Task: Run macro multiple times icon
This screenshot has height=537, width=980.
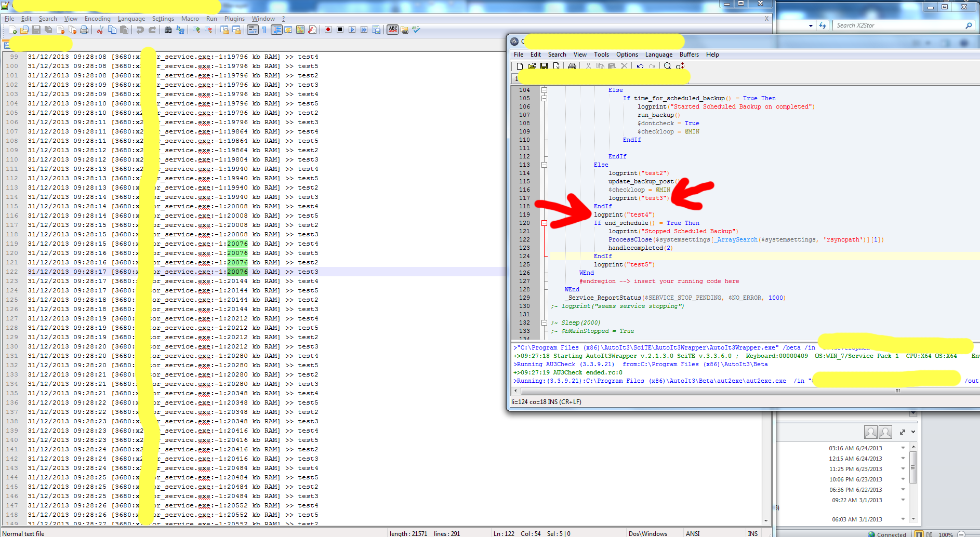Action: pos(364,30)
